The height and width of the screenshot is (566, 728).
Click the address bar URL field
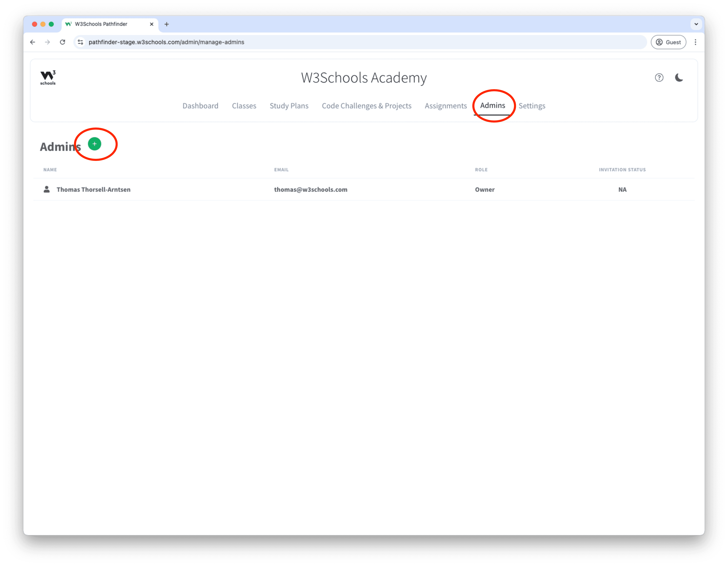point(333,42)
